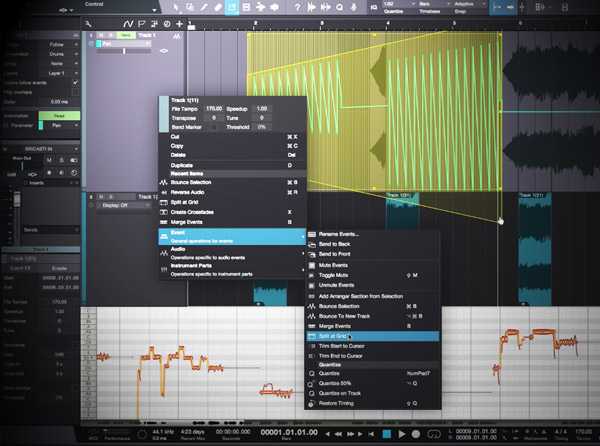Choose Reverse Audio in the context menu
600x446 pixels.
(x=232, y=192)
